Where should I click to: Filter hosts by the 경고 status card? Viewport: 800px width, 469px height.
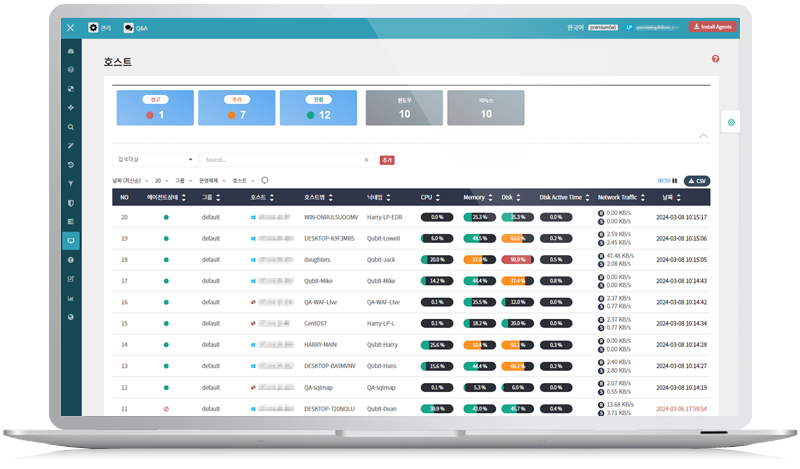(x=153, y=108)
